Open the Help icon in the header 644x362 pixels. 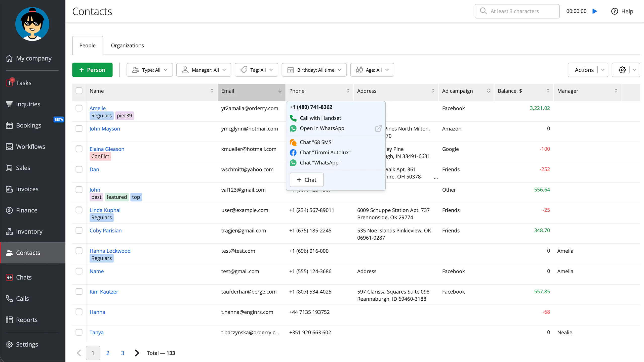tap(615, 11)
